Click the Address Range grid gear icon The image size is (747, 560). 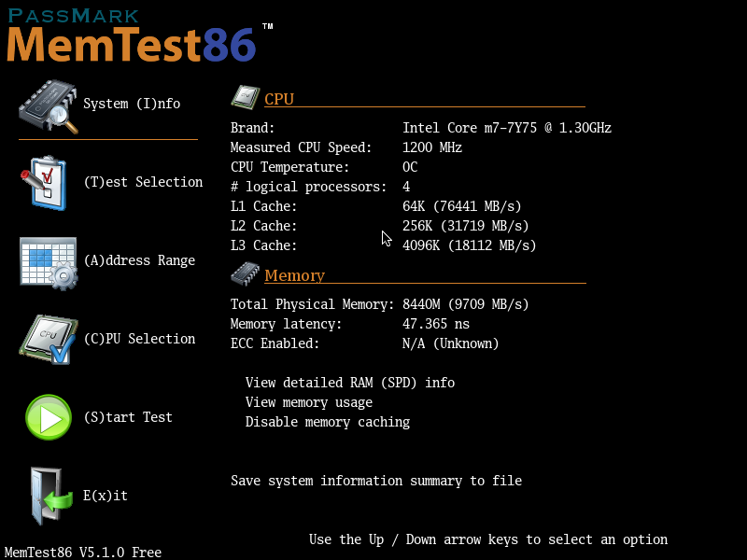[49, 263]
